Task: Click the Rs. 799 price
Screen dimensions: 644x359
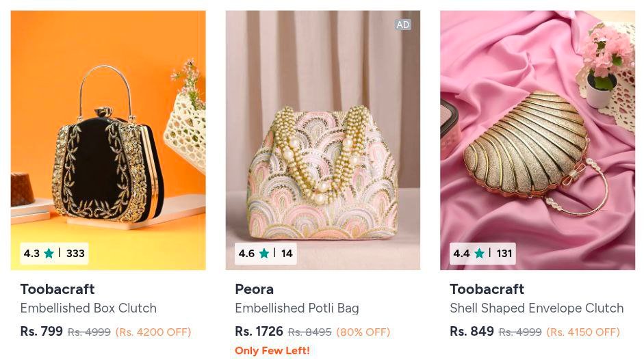Action: (42, 332)
